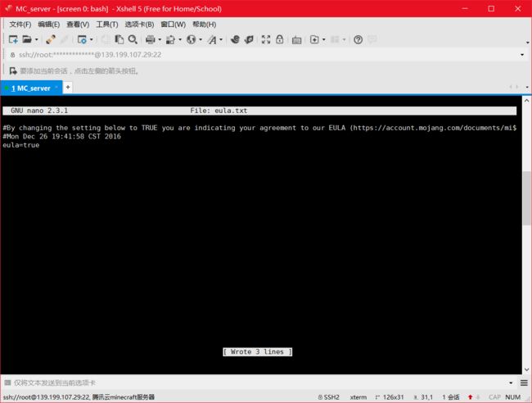Open the 帮助(H) menu

point(205,25)
